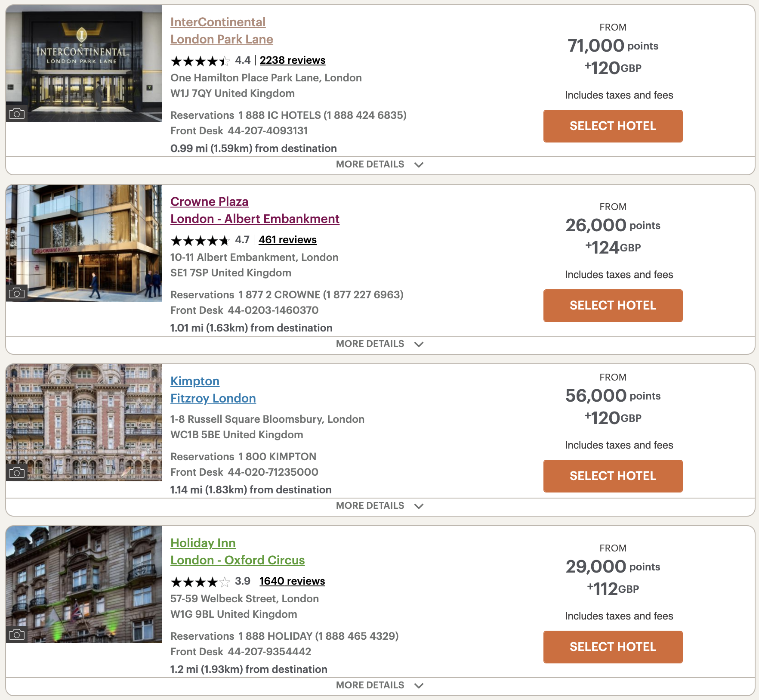Viewport: 759px width, 700px height.
Task: Open camera icon on Crowne Plaza photo
Action: point(17,293)
